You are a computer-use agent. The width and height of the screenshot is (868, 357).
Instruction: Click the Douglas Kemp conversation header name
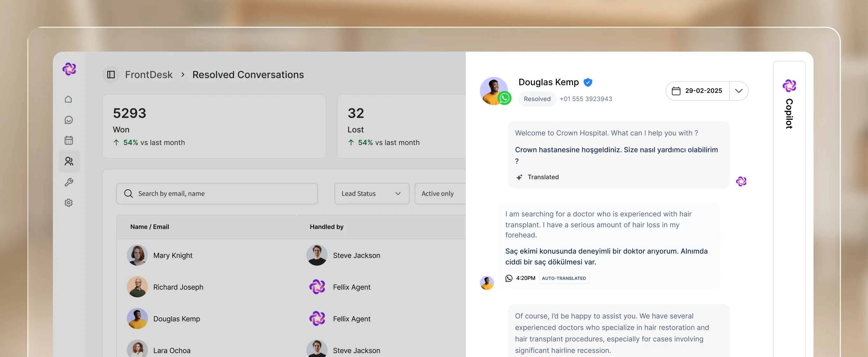548,82
